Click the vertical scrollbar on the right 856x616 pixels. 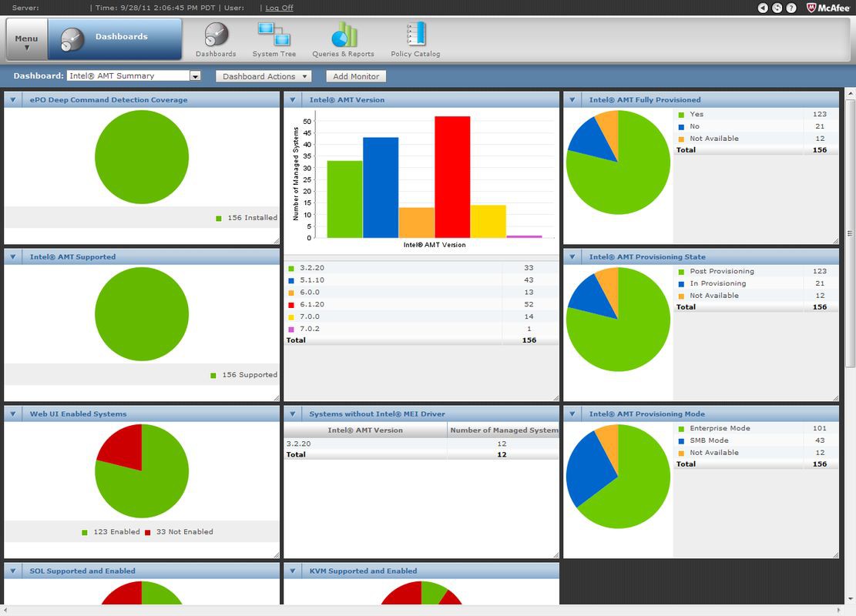(850, 231)
